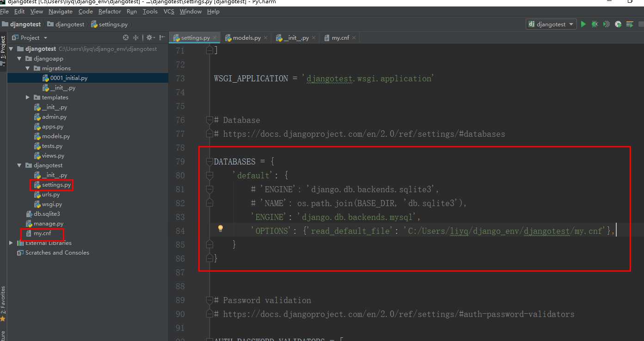This screenshot has width=644, height=341.
Task: Open the Refactor menu
Action: click(110, 11)
